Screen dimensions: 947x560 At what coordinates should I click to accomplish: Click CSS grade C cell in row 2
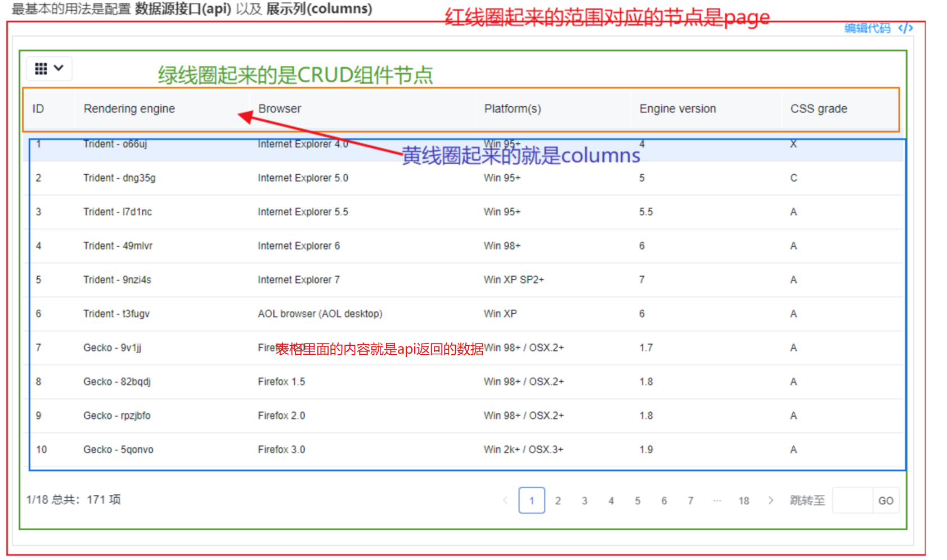[793, 178]
